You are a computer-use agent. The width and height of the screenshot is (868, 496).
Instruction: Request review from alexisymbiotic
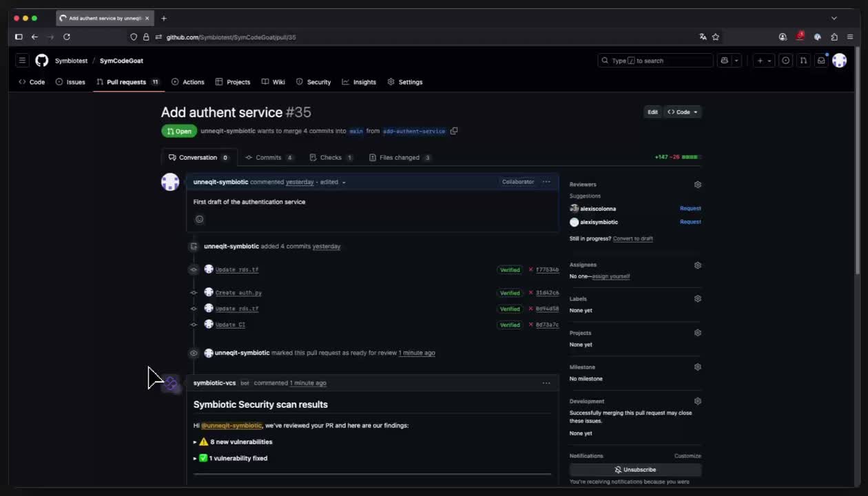pyautogui.click(x=690, y=222)
